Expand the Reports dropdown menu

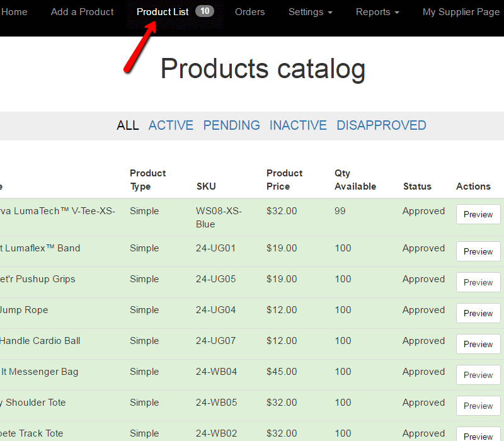(x=377, y=12)
